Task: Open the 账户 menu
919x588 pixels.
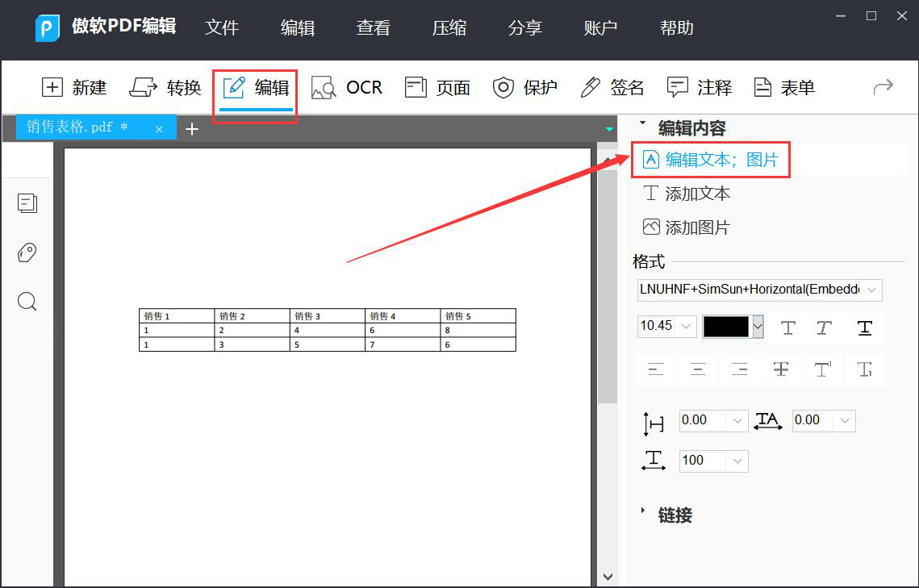Action: click(601, 27)
